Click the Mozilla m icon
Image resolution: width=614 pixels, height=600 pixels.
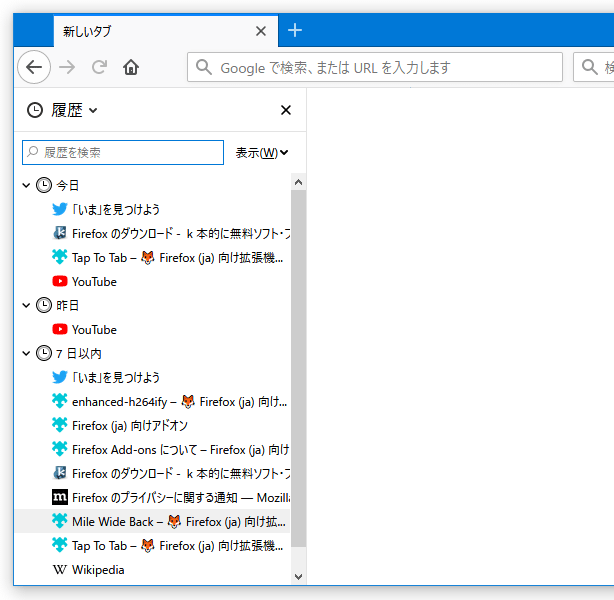point(60,497)
